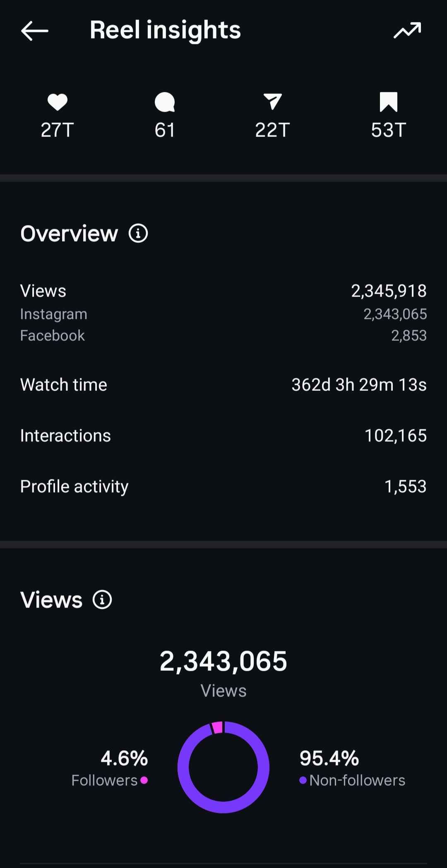Tap the comments bubble icon
Screen dimensions: 447x868
(165, 102)
